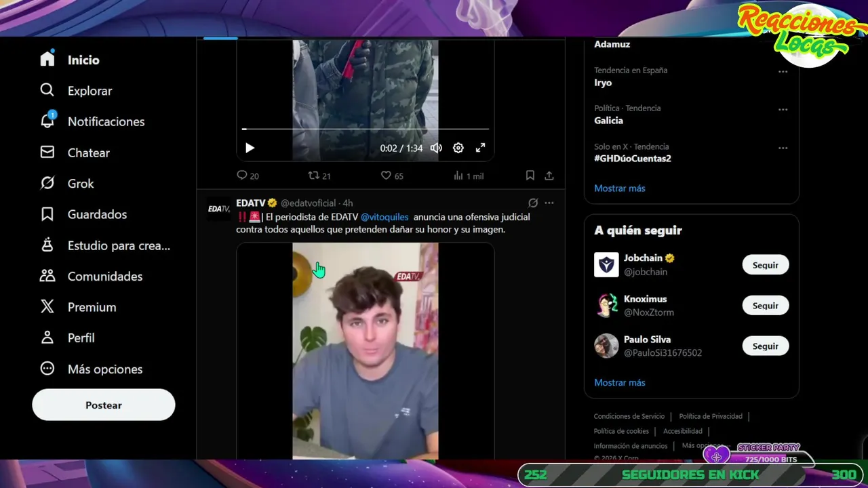Select the Explorar menu label
868x488 pixels.
[90, 91]
